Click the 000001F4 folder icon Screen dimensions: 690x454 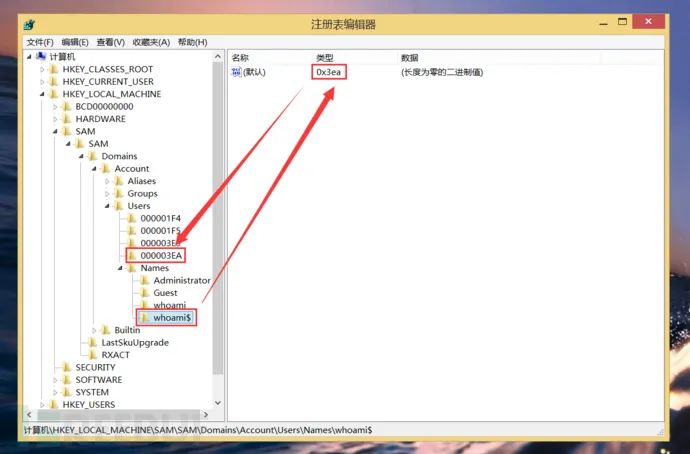[x=132, y=218]
